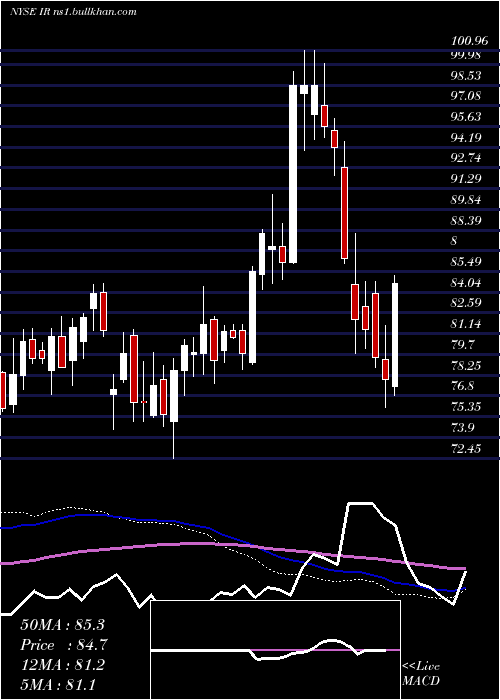Click the 95.63 price axis label
500x700 pixels.
466,117
